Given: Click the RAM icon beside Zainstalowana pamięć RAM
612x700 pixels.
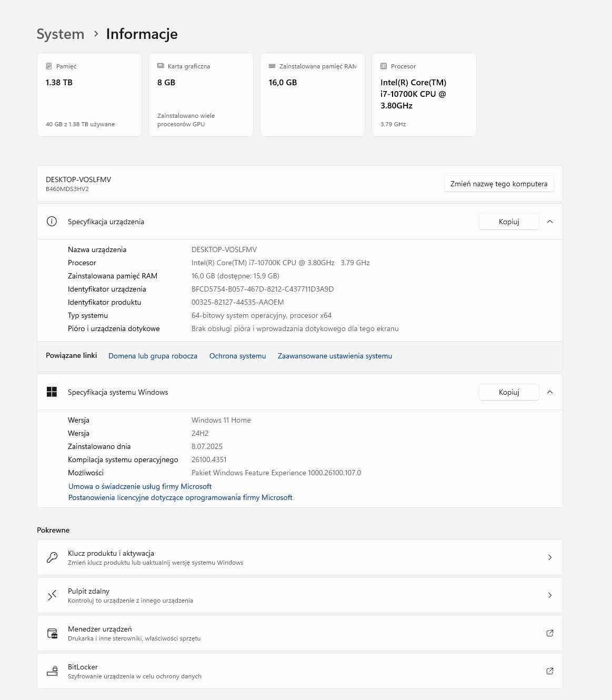Looking at the screenshot, I should point(272,66).
